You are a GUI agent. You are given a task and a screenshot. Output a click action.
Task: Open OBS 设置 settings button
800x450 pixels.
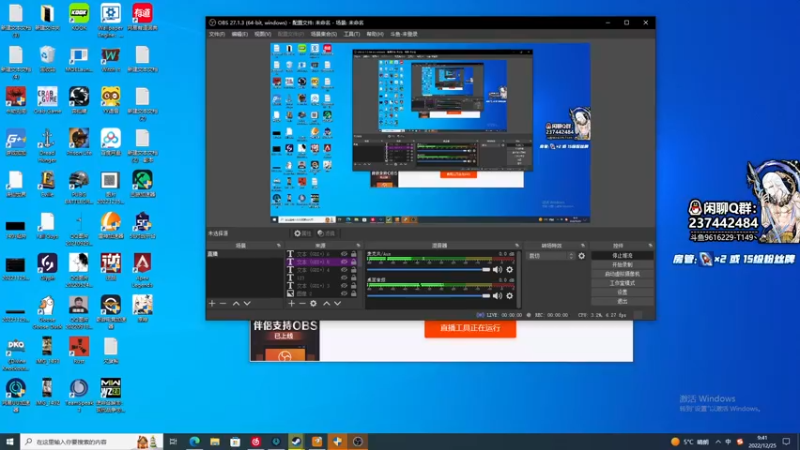pyautogui.click(x=622, y=292)
